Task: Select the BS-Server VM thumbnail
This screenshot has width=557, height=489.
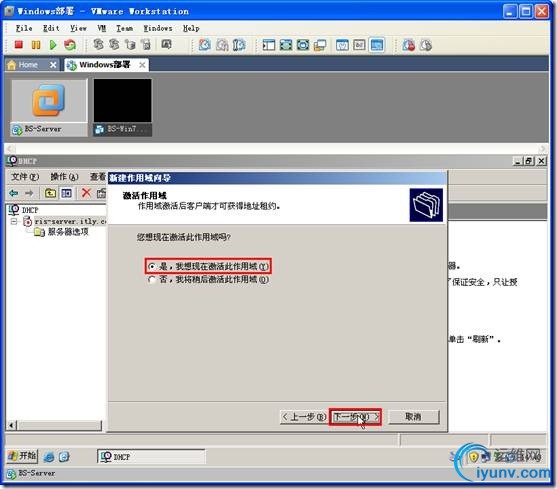Action: coord(49,108)
